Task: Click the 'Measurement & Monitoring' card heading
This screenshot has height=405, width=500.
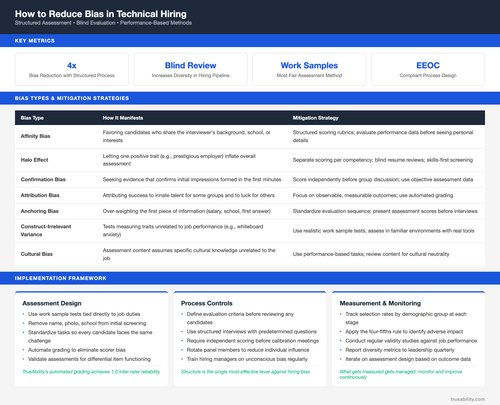Action: coord(380,303)
